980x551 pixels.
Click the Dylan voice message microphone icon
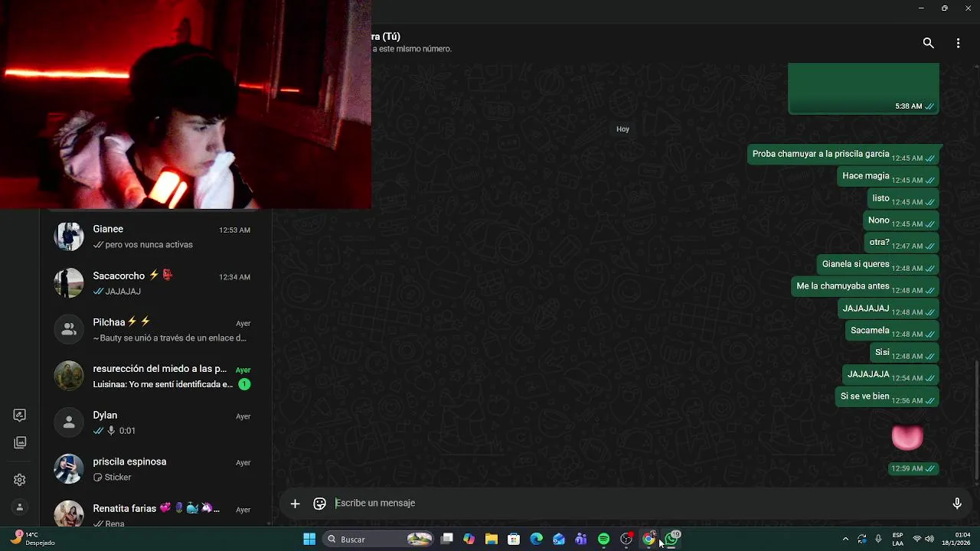(112, 431)
